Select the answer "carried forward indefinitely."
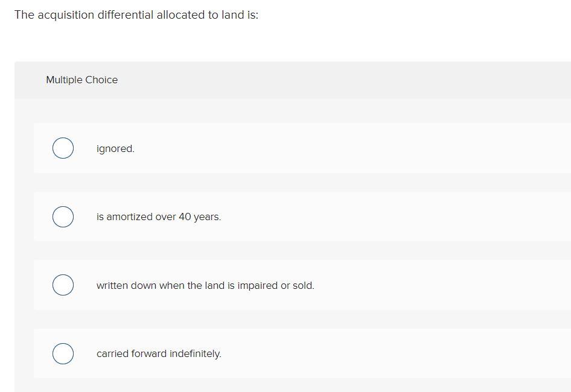The height and width of the screenshot is (392, 571). [x=159, y=353]
